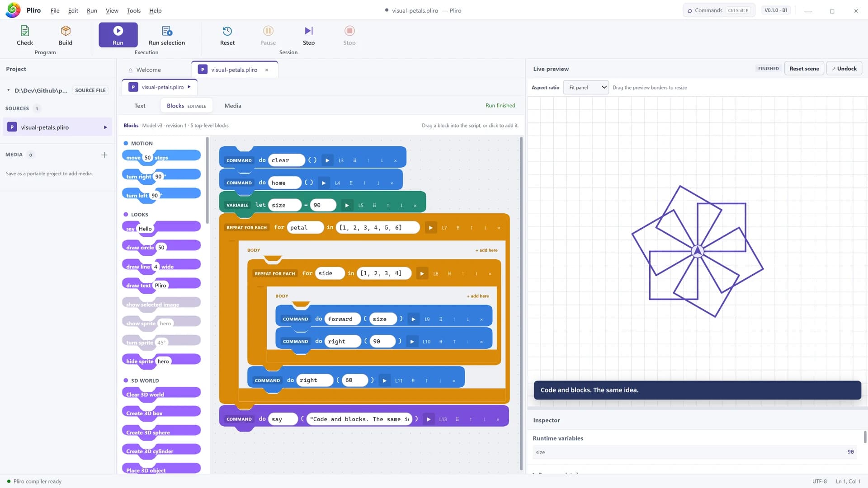Open the Aspect ratio dropdown
Viewport: 868px width, 488px height.
pos(586,87)
